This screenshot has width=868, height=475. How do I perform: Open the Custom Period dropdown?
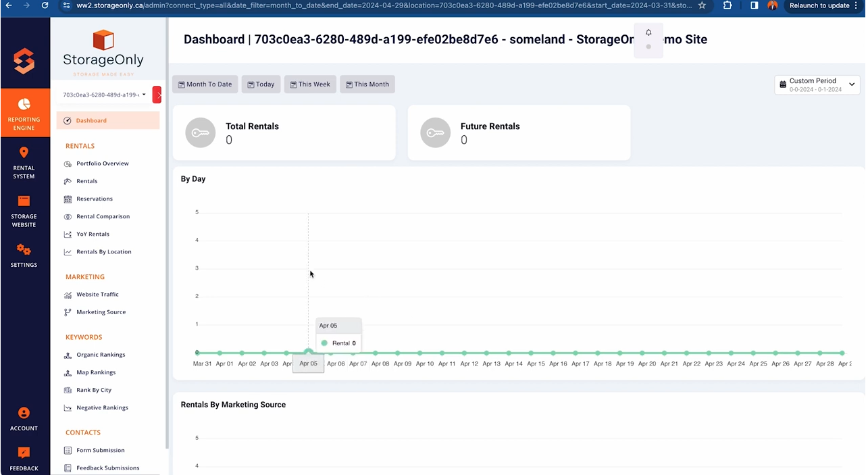pos(817,84)
